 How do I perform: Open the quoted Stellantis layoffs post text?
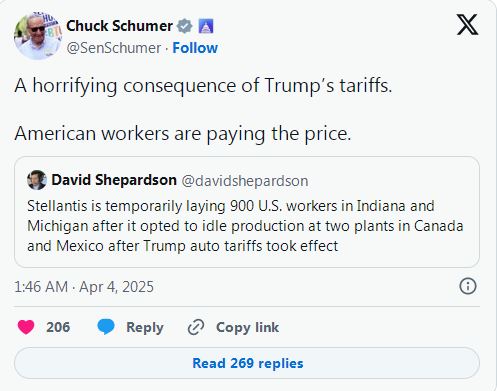pyautogui.click(x=245, y=226)
